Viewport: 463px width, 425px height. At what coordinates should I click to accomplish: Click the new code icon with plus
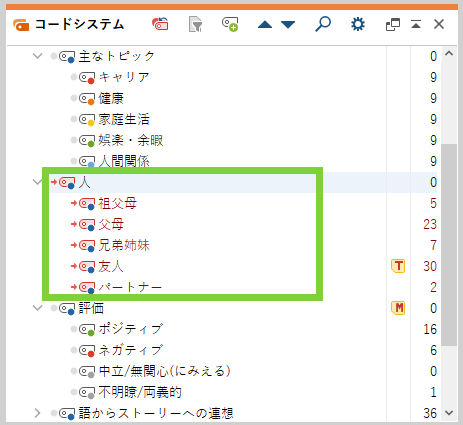point(230,24)
